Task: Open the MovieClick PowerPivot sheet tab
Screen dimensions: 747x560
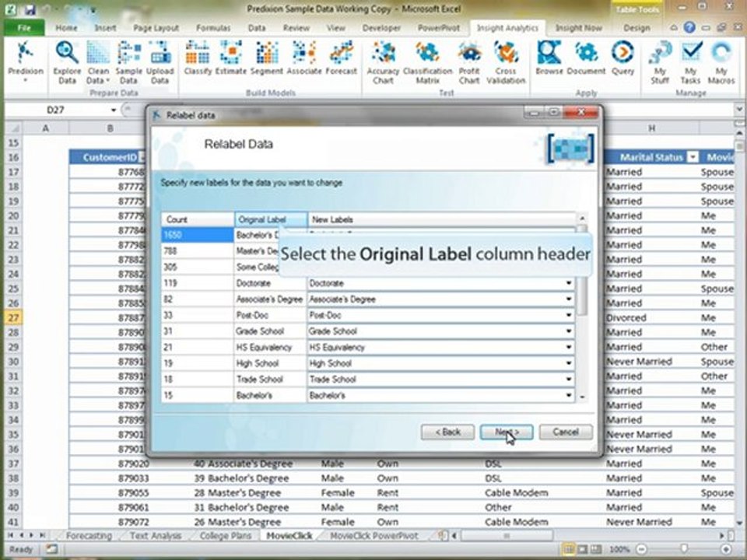Action: pyautogui.click(x=374, y=535)
